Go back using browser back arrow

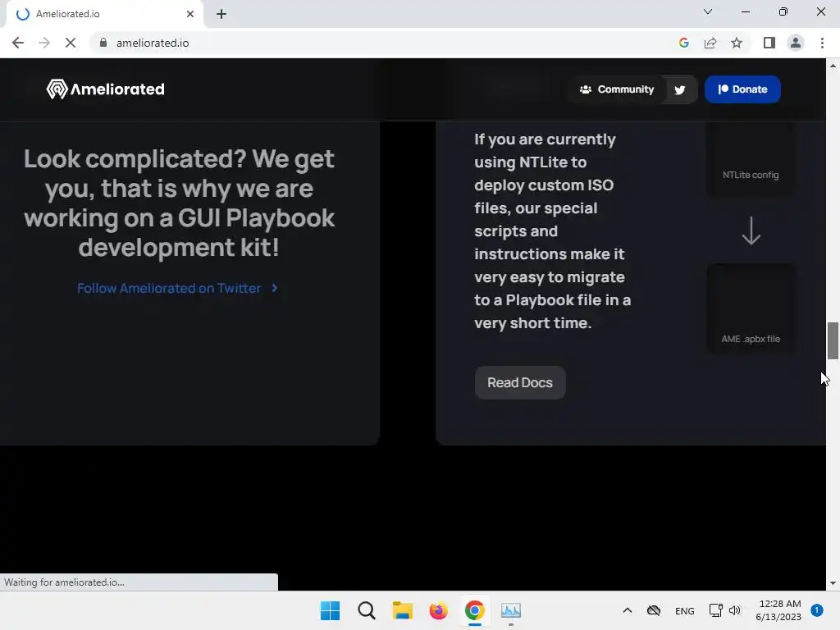tap(18, 43)
